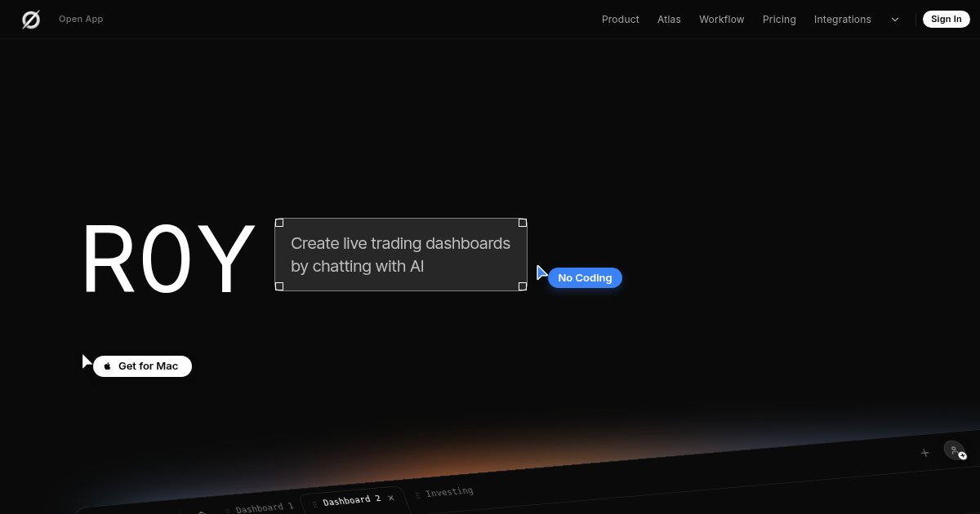This screenshot has height=514, width=980.
Task: Switch to the Investing tab
Action: pos(449,492)
